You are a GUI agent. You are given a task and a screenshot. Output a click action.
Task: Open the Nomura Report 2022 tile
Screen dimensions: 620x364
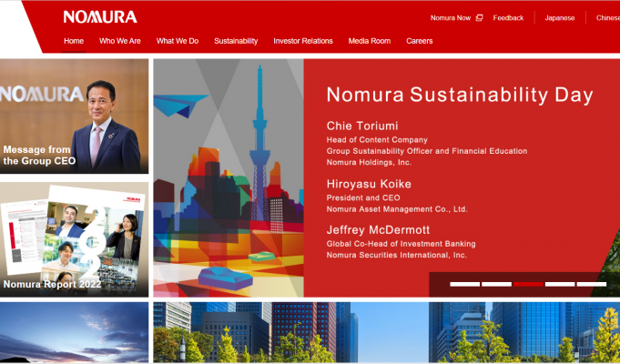pos(74,239)
